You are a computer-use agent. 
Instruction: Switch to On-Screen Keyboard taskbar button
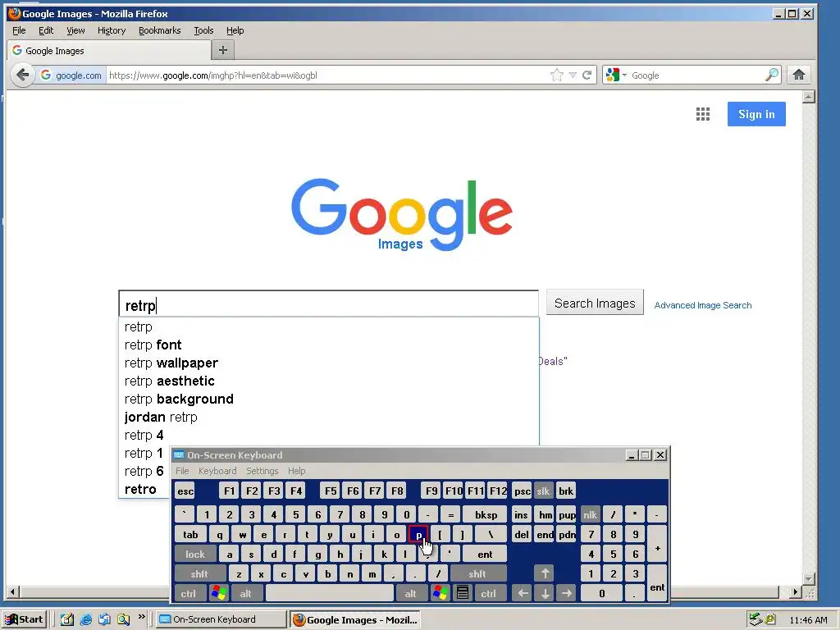coord(221,620)
